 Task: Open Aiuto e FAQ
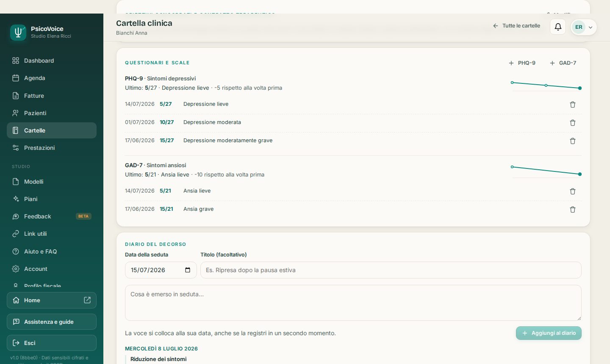[52, 251]
